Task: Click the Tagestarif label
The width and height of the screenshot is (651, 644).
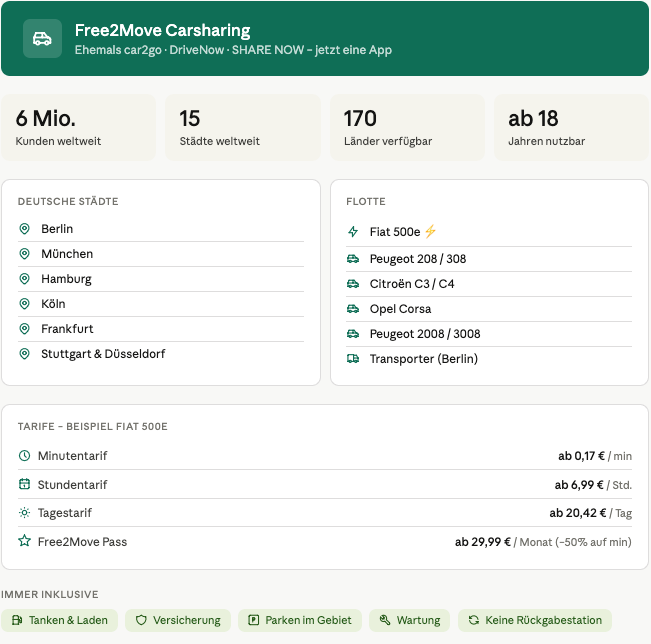Action: [64, 513]
